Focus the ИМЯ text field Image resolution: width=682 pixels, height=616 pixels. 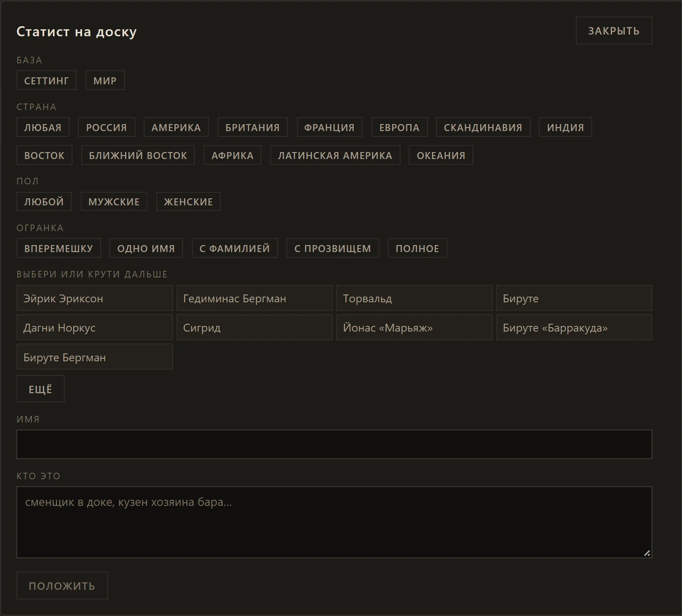pos(334,444)
